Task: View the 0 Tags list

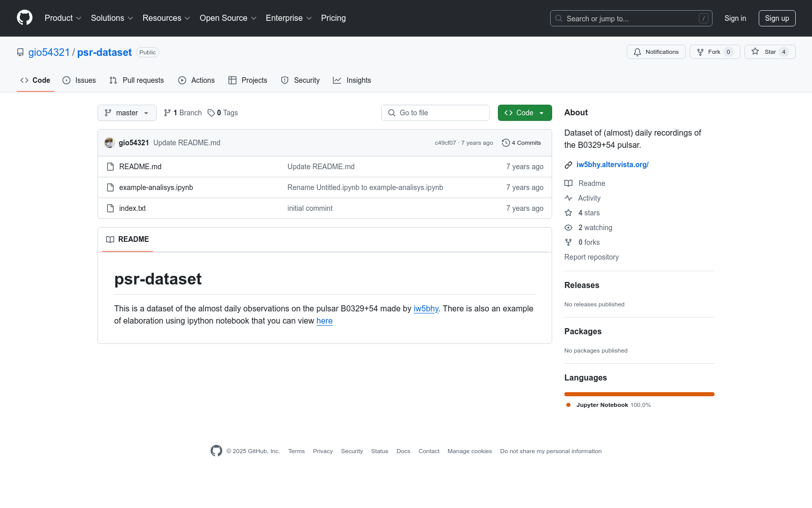Action: coord(223,113)
